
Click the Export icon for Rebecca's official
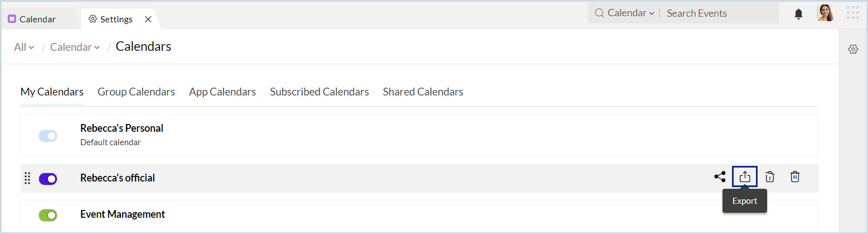click(745, 177)
